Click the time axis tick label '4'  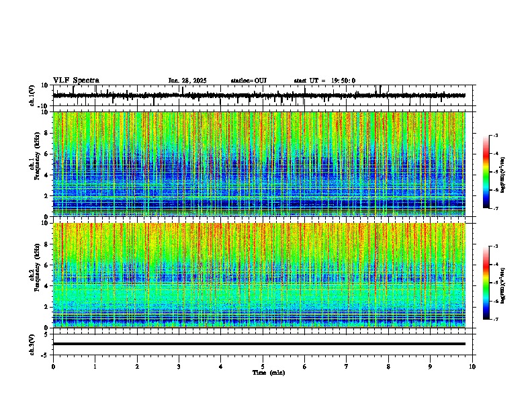221,367
